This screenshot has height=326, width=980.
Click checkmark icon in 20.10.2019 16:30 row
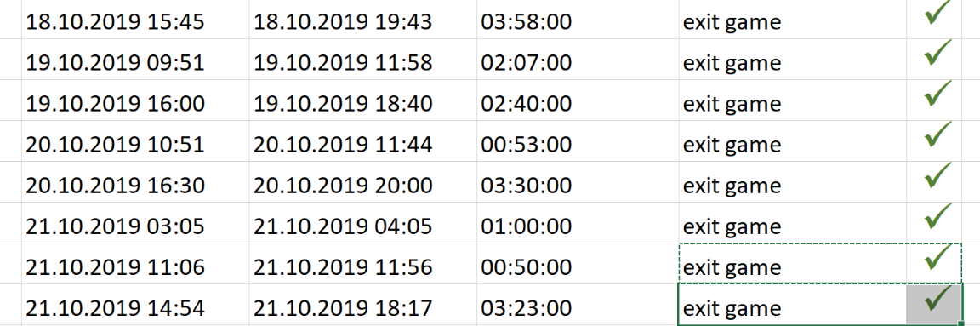(937, 176)
